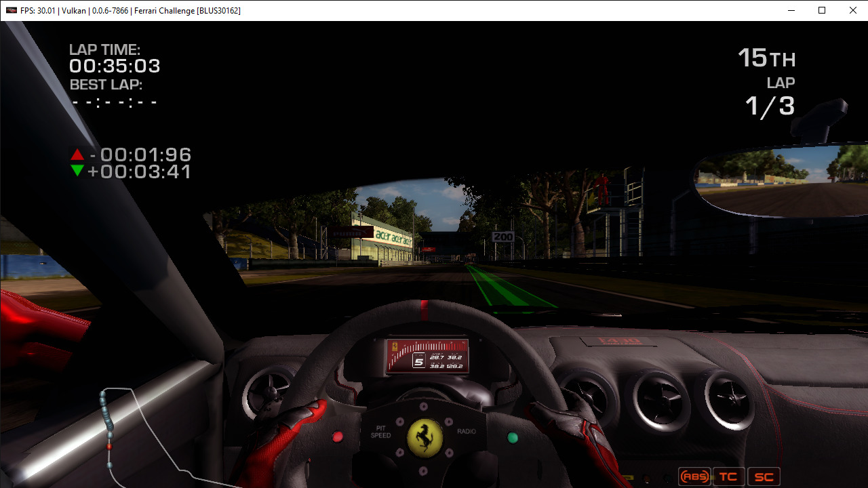Click the rear-view mirror
The width and height of the screenshot is (868, 488).
pos(781,181)
